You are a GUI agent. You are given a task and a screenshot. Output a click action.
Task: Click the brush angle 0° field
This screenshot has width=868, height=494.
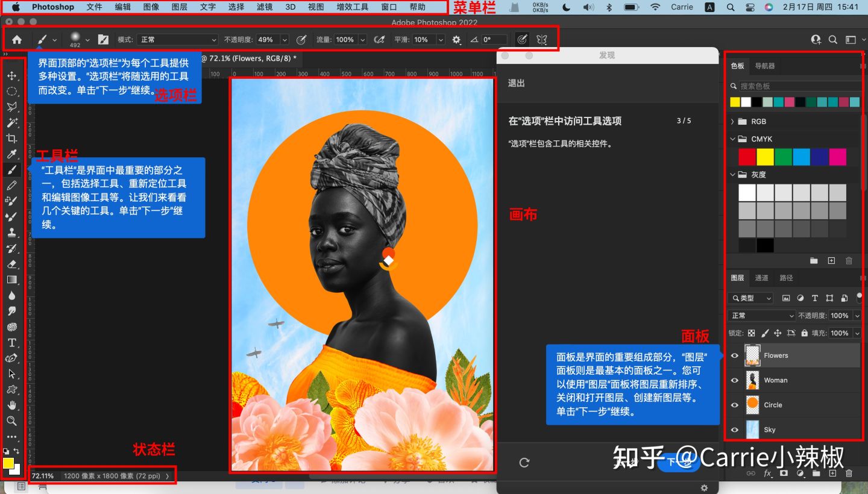click(494, 40)
